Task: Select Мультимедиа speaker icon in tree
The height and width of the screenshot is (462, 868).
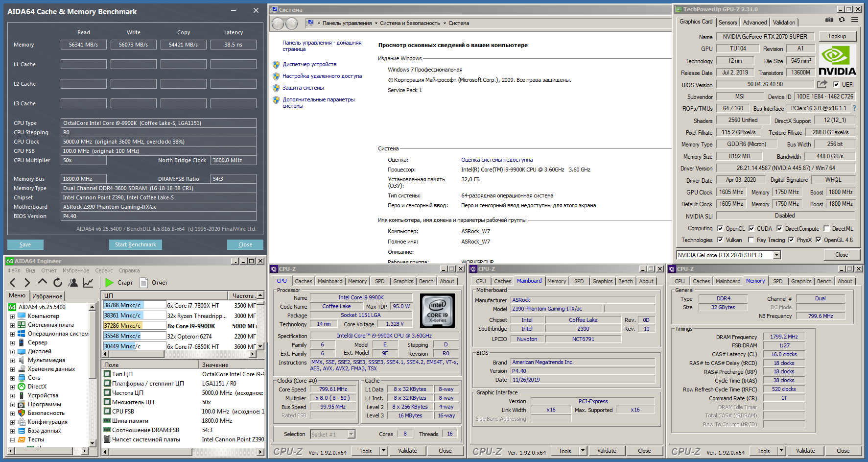Action: pyautogui.click(x=22, y=360)
